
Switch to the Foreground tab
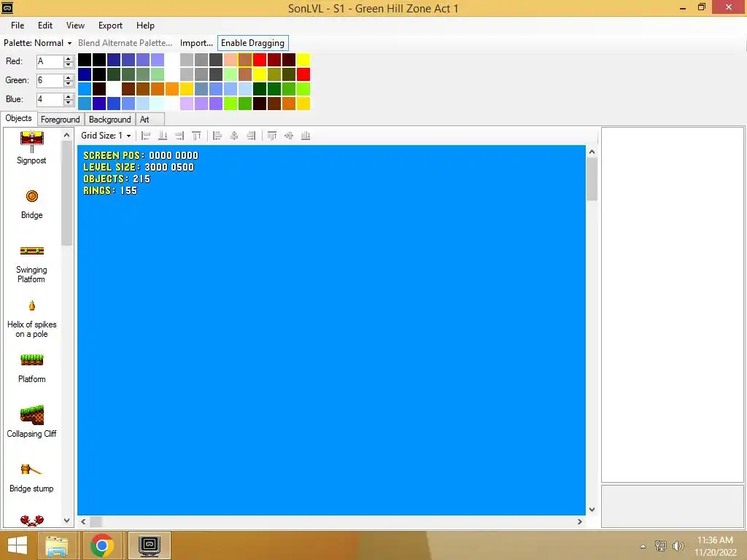[x=60, y=120]
